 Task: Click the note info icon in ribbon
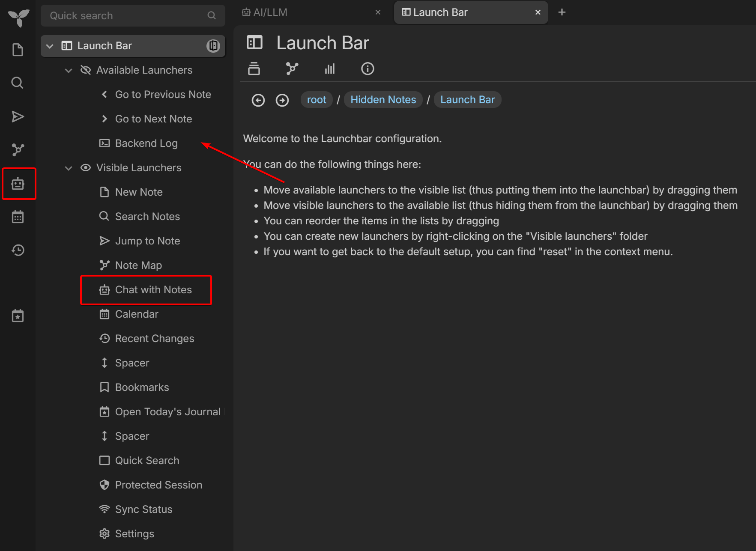367,69
